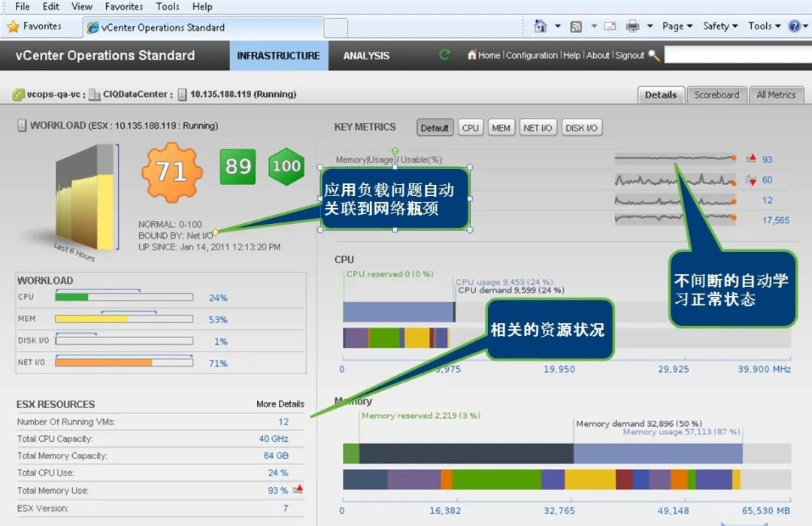Viewport: 812px width, 526px height.
Task: Click the vcops-qa-vc vCenter breadcrumb icon
Action: click(x=18, y=95)
